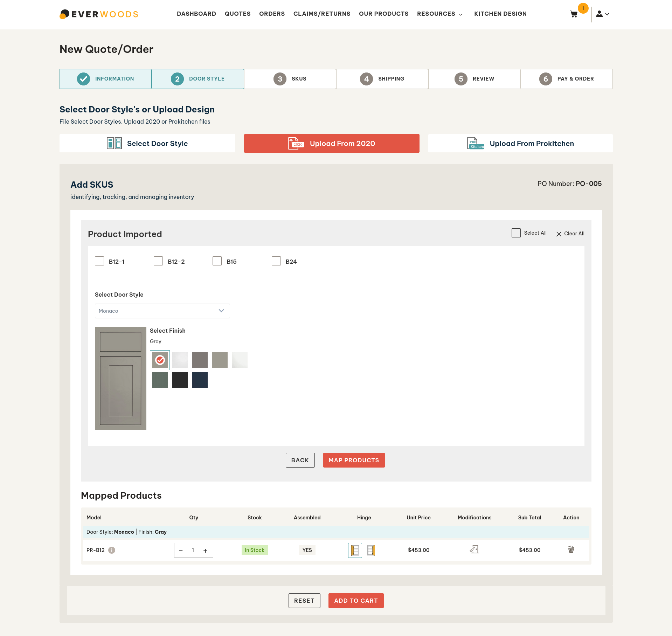Screen dimensions: 672x636
Task: Open the Monaco door style dropdown
Action: pyautogui.click(x=162, y=311)
